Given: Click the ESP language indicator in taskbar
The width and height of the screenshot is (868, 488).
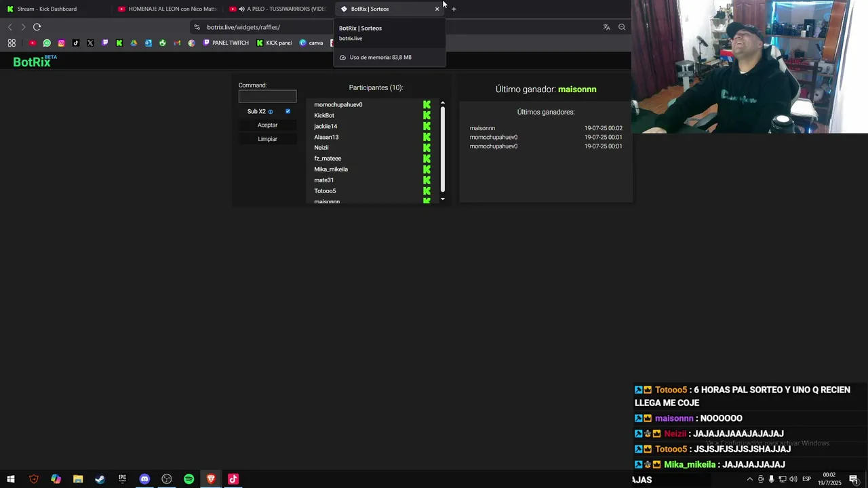Looking at the screenshot, I should pos(807,479).
